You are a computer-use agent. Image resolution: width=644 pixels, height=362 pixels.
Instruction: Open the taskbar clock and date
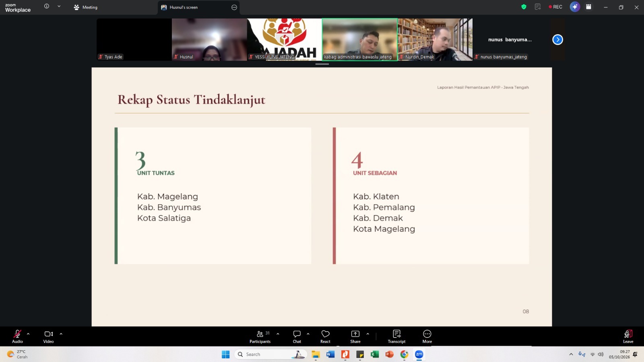click(619, 354)
